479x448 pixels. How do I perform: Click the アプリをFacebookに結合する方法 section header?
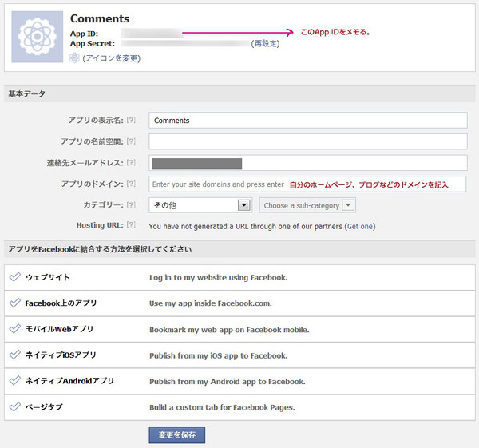pos(239,249)
